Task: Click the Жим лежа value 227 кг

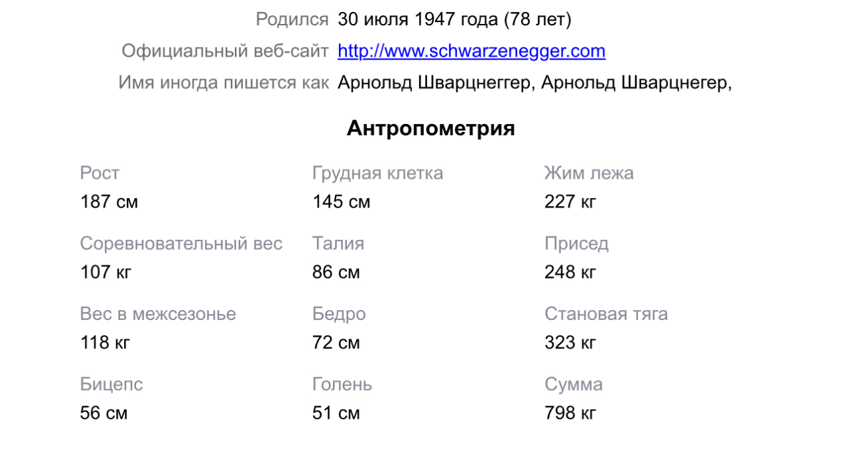Action: 570,201
